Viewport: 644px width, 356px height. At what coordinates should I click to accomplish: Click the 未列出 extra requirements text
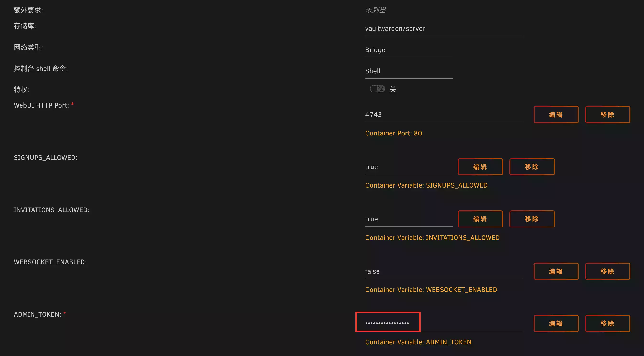(376, 10)
